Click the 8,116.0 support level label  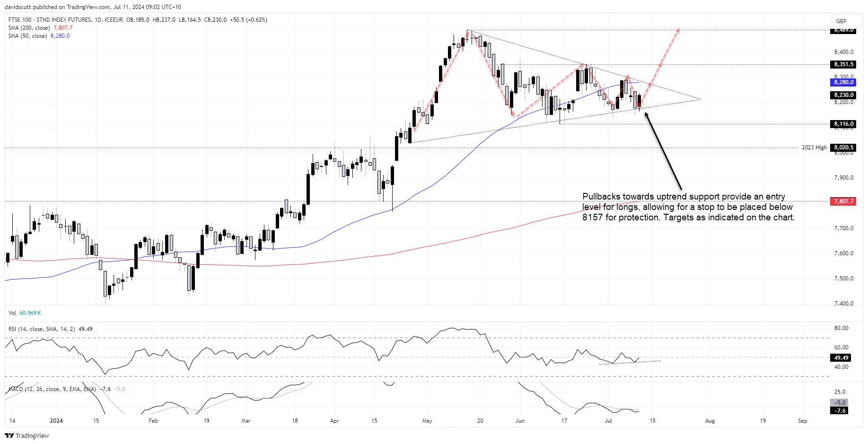[x=843, y=124]
